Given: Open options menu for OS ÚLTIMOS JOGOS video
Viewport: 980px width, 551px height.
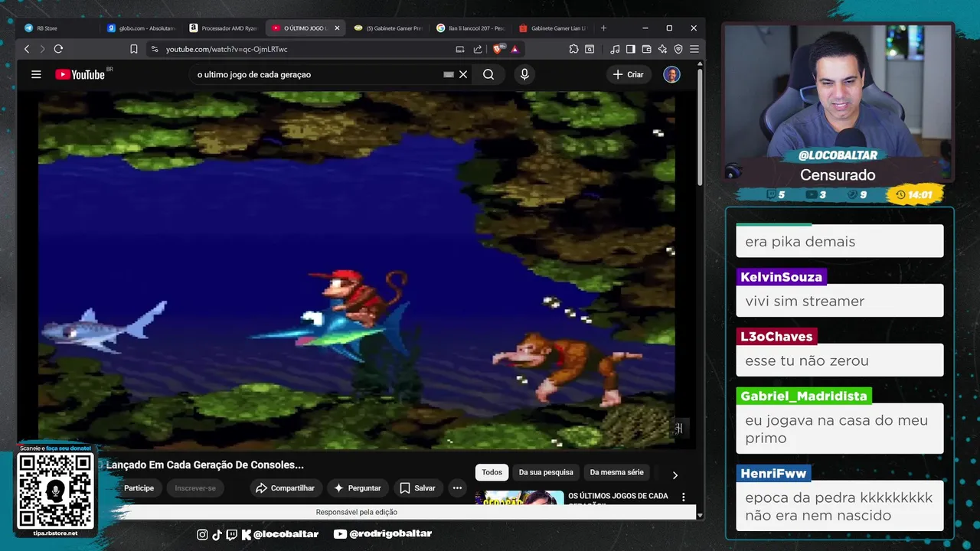Looking at the screenshot, I should click(x=684, y=497).
